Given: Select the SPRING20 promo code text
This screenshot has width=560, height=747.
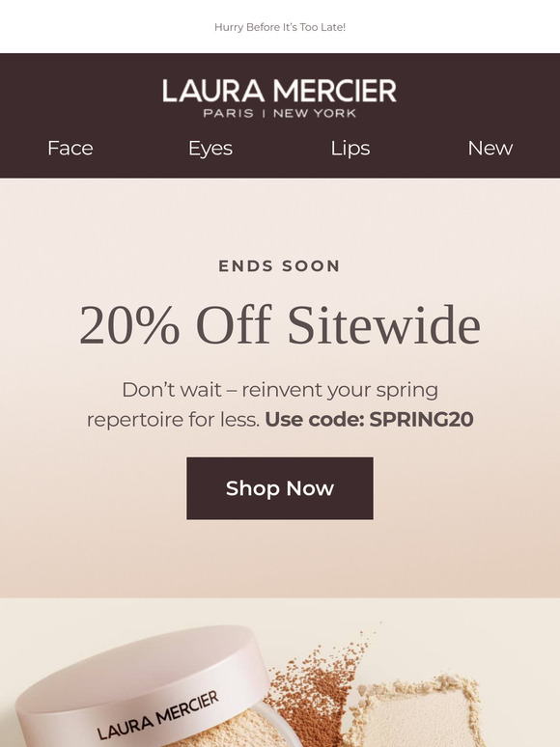Looking at the screenshot, I should pyautogui.click(x=421, y=419).
